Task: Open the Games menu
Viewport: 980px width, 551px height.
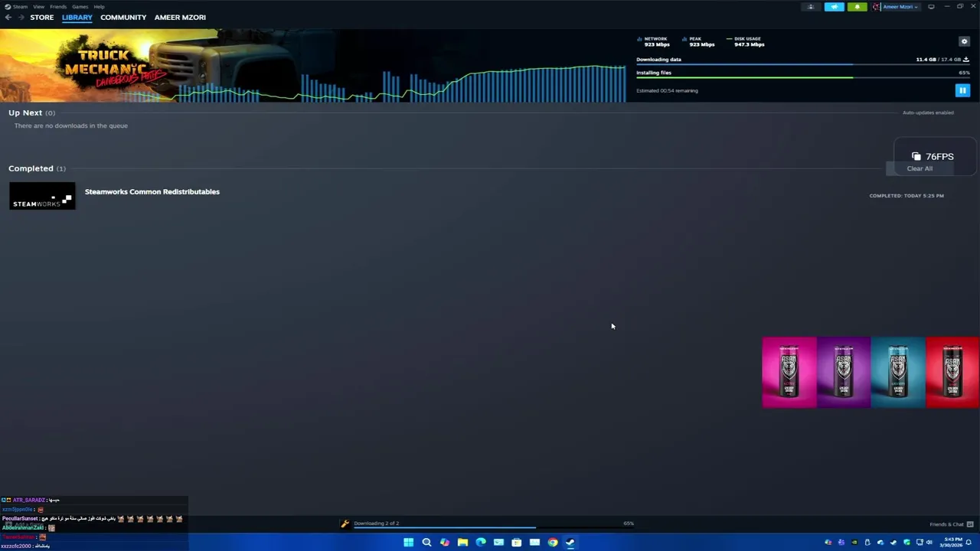Action: point(80,6)
